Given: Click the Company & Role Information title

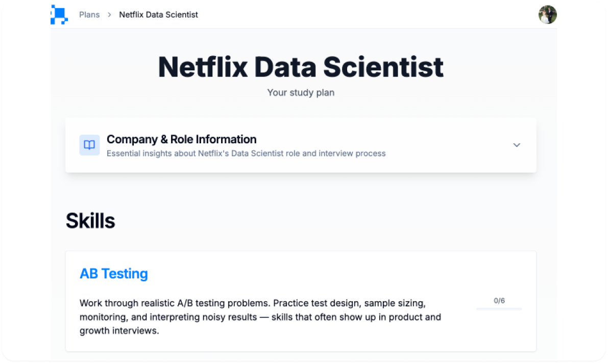Looking at the screenshot, I should click(x=181, y=139).
